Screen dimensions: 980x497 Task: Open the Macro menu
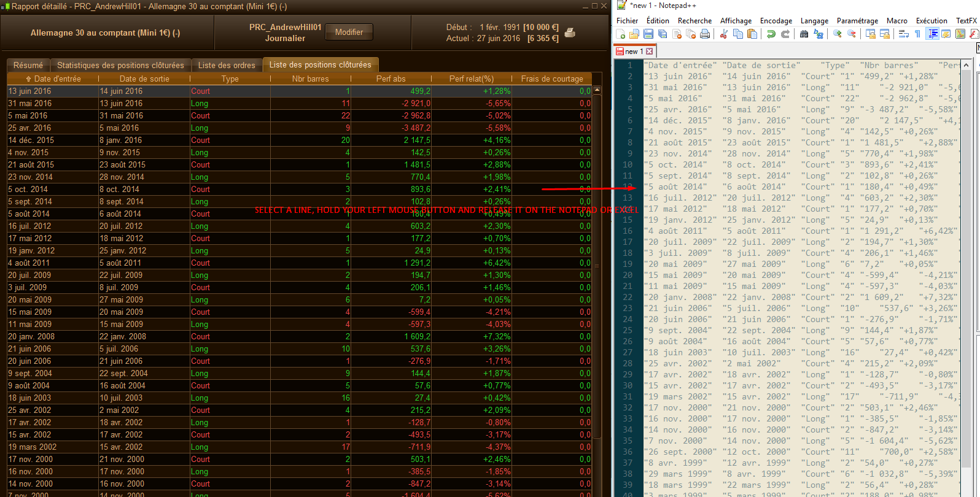click(x=897, y=21)
